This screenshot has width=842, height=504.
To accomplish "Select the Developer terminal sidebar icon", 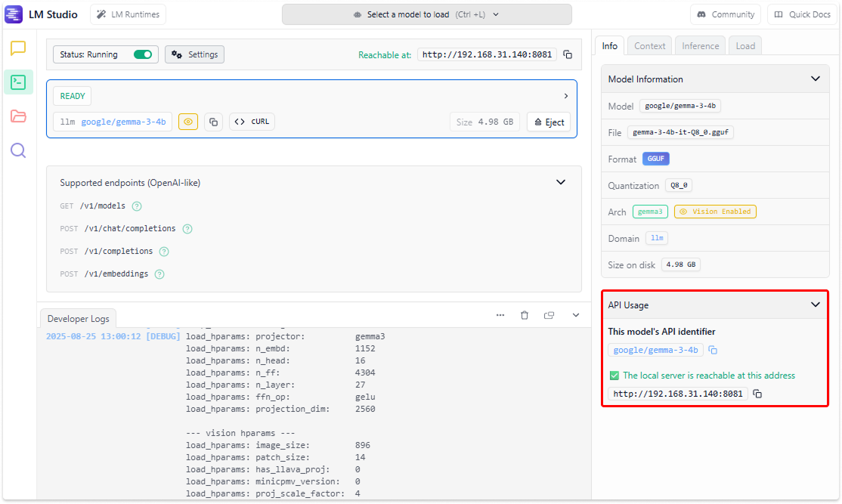I will point(18,82).
